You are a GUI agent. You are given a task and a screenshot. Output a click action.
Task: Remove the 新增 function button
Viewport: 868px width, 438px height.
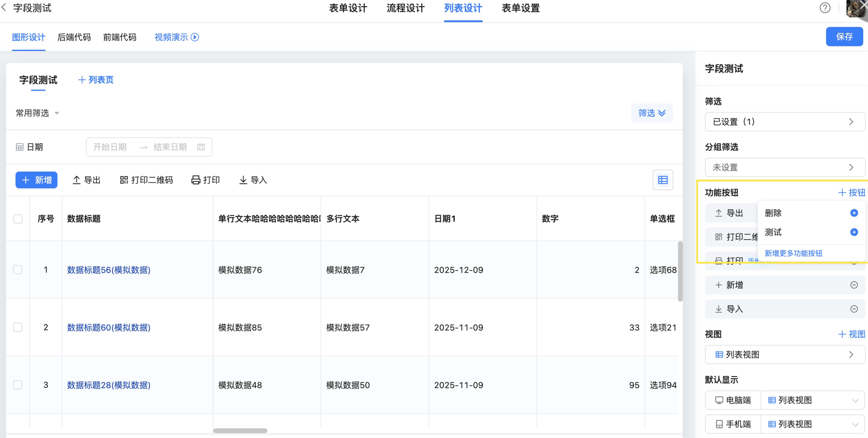click(854, 285)
